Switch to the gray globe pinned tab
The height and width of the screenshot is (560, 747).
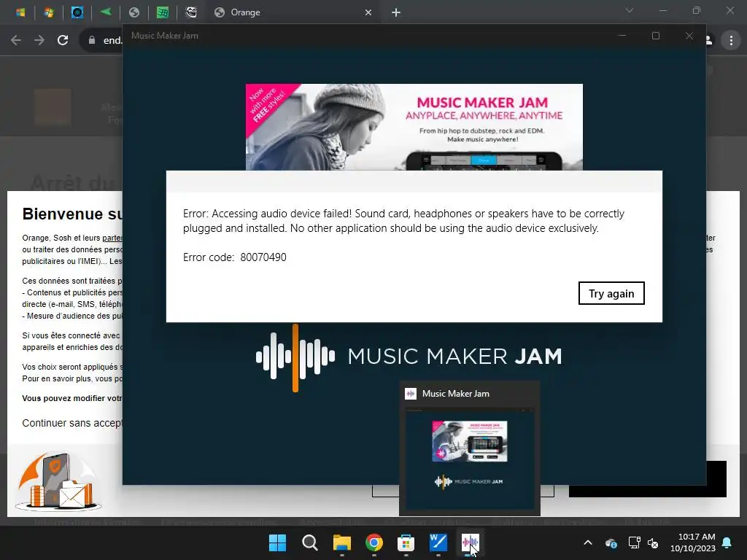(134, 12)
